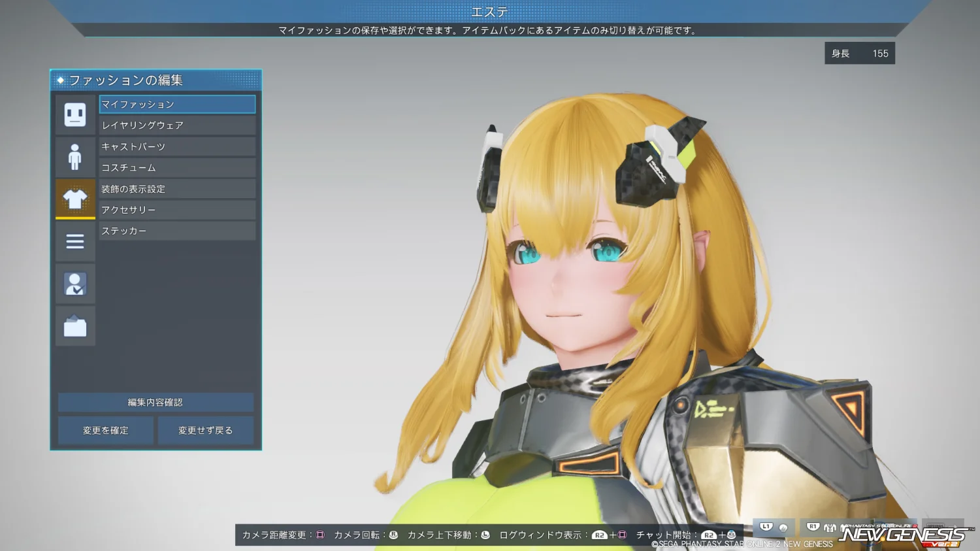The image size is (980, 551).
Task: Select the T-shirt fashion category icon
Action: [75, 199]
